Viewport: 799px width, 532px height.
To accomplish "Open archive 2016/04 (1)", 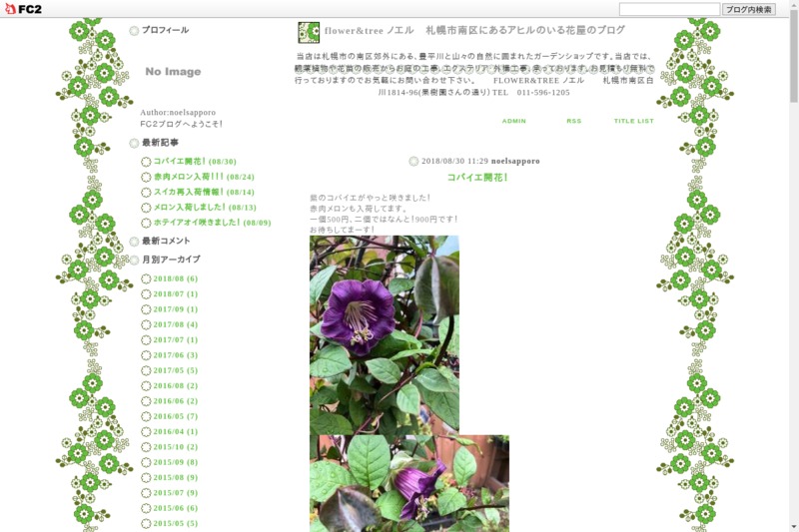I will (x=176, y=431).
